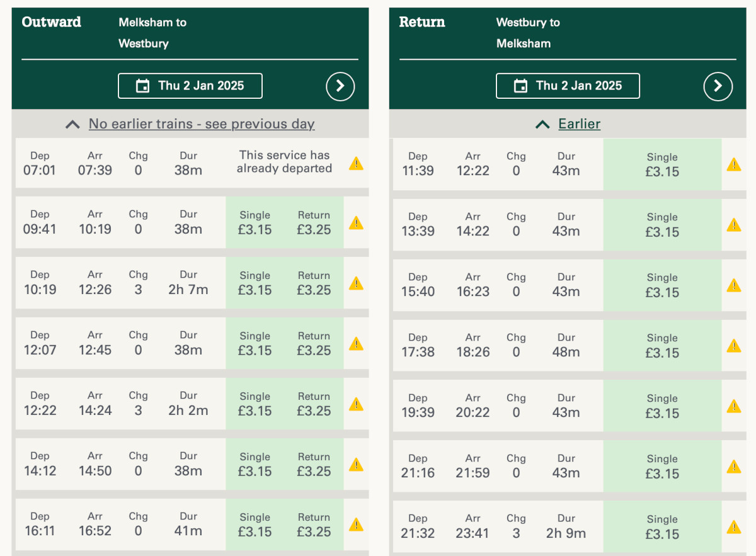Click 'No earlier trains - see previous day' link
756x556 pixels.
(201, 124)
